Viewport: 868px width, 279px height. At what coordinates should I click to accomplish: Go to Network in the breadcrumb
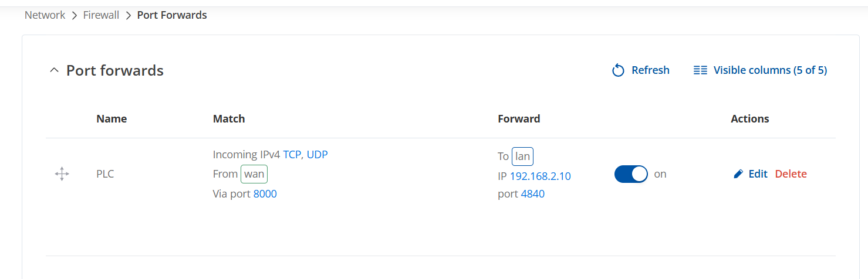point(45,15)
